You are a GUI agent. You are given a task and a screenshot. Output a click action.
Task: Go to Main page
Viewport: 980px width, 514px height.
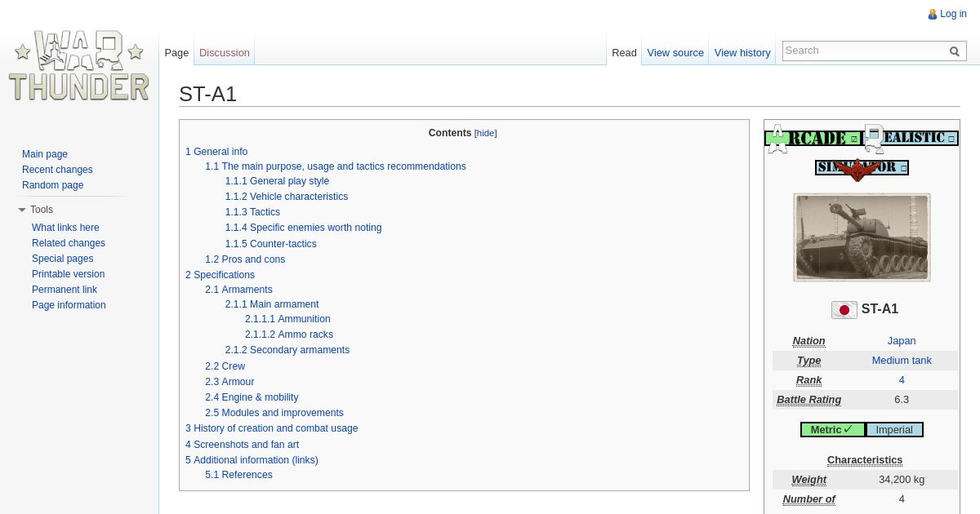pyautogui.click(x=45, y=154)
